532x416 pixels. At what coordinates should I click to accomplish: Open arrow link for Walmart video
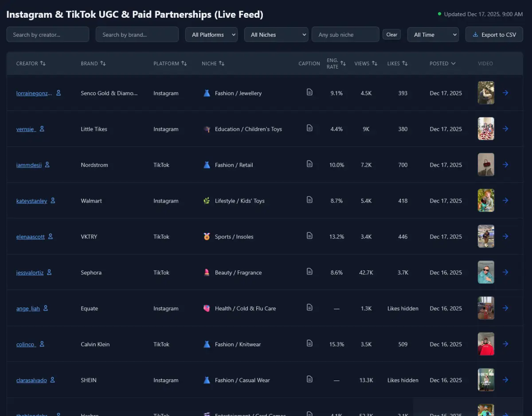tap(505, 201)
